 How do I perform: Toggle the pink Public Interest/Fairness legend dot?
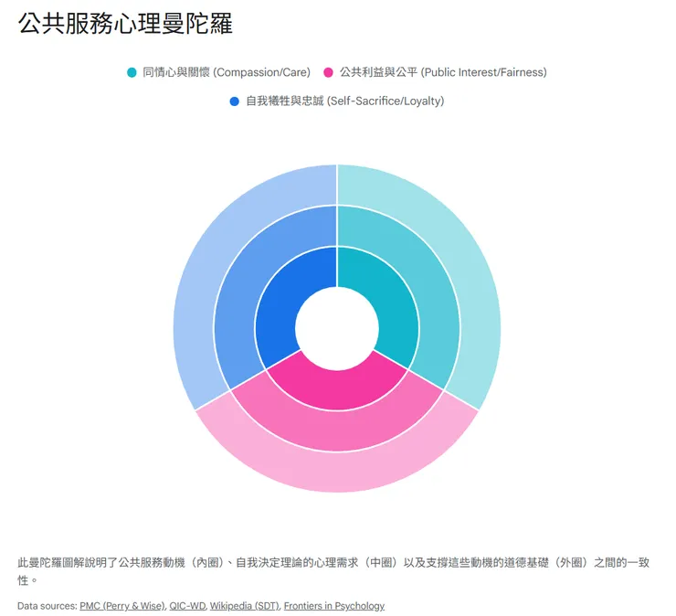tap(329, 72)
